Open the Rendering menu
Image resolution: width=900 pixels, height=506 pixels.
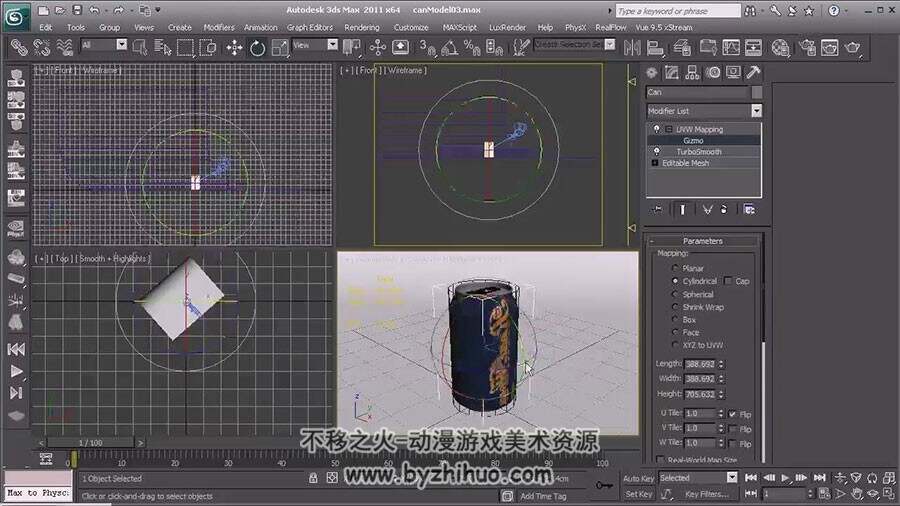pos(362,27)
